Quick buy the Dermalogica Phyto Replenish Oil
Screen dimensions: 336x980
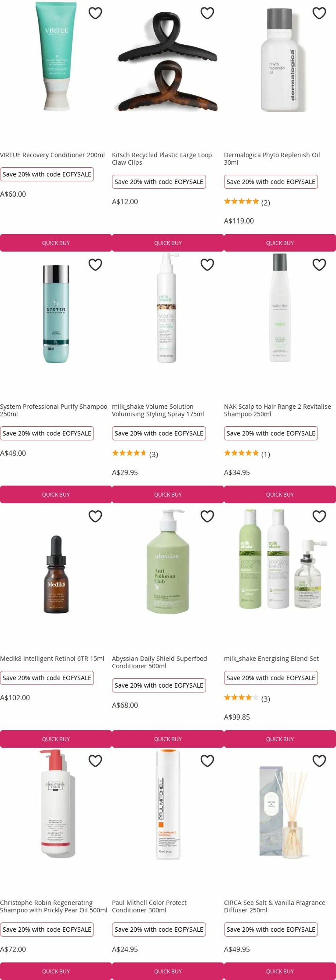[x=280, y=243]
